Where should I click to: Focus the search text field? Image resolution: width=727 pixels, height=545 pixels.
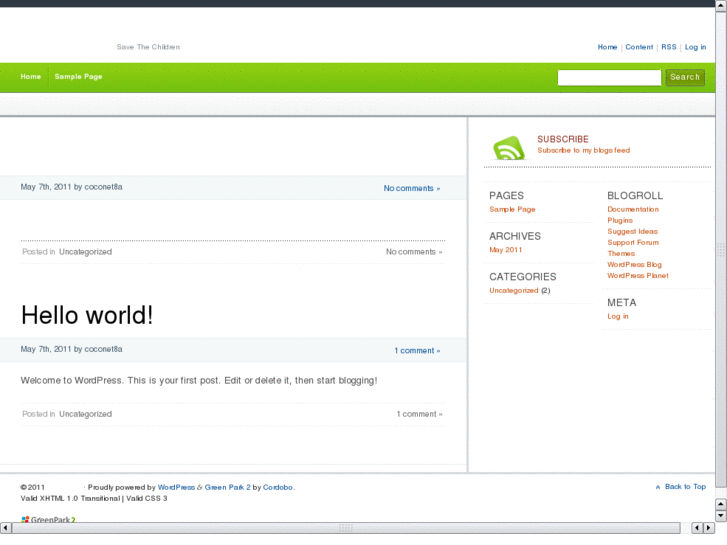(609, 77)
